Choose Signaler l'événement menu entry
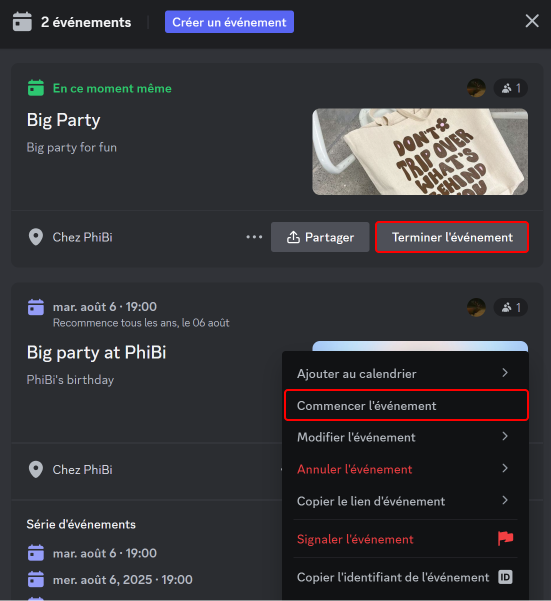The width and height of the screenshot is (551, 601). coord(405,539)
